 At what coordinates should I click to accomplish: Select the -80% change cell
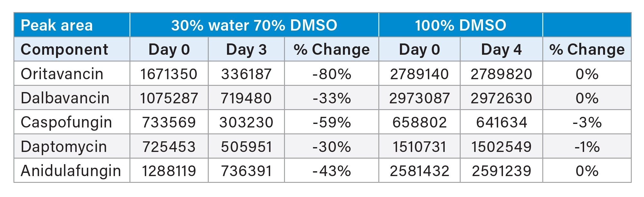(332, 74)
